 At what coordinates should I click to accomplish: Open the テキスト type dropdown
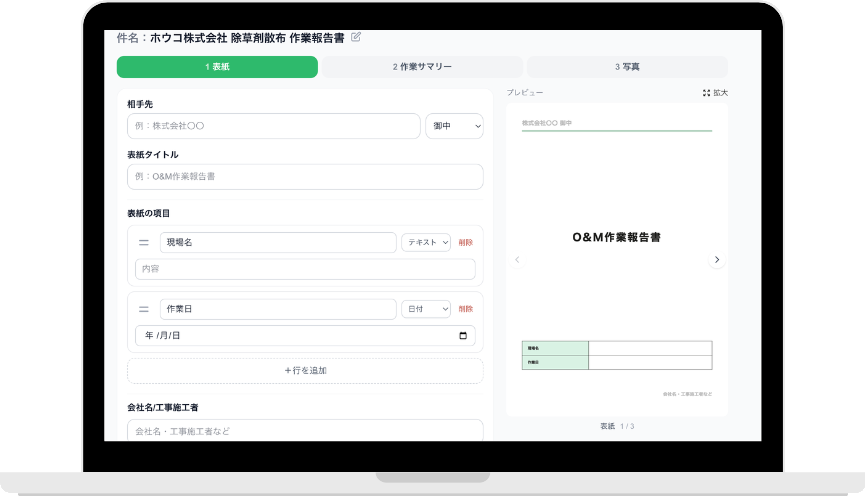426,242
